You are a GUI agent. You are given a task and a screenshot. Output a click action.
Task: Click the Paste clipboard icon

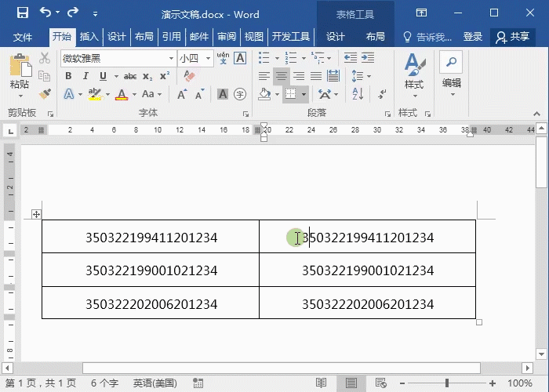[x=20, y=65]
